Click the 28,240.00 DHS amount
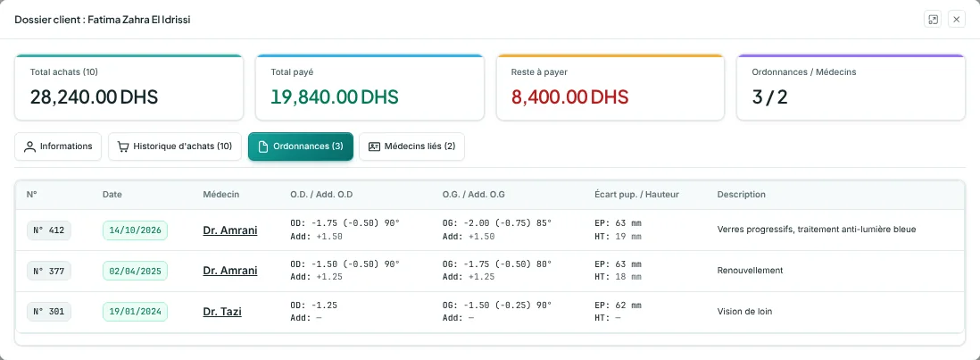The height and width of the screenshot is (360, 980). [x=94, y=96]
